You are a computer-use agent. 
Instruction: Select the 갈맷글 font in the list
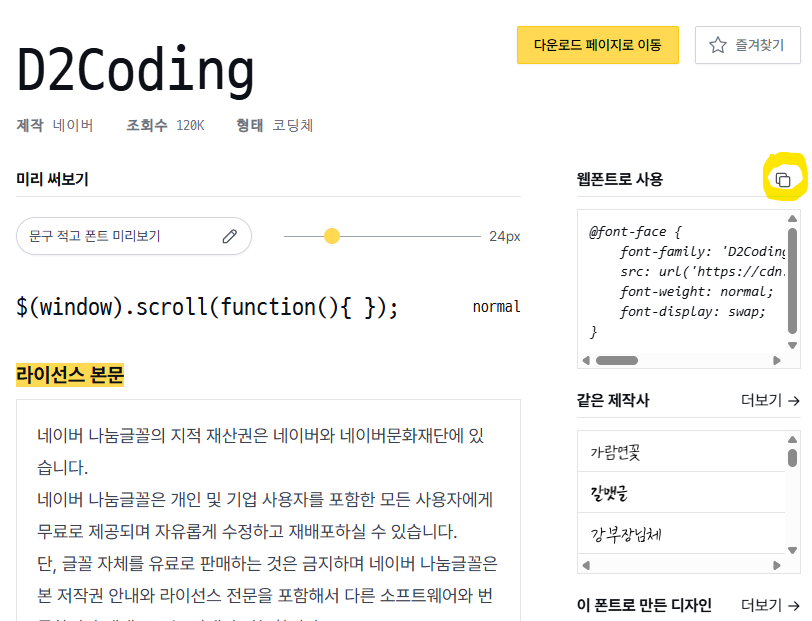tap(682, 492)
